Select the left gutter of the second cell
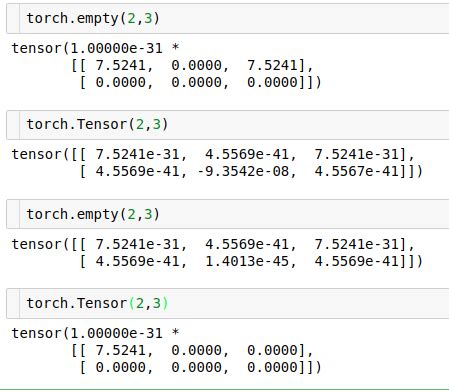Screen dimensions: 449x392 [13, 125]
